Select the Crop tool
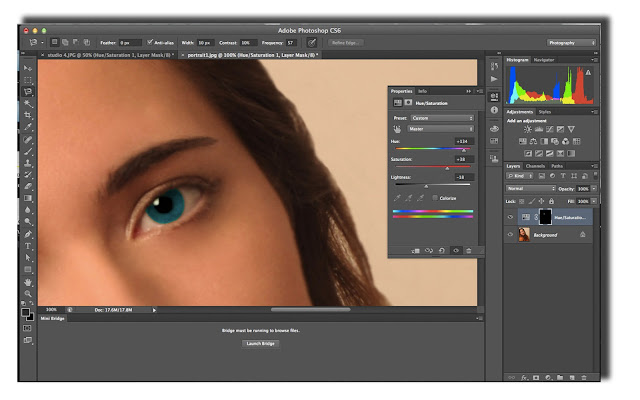640x400 pixels. click(27, 115)
